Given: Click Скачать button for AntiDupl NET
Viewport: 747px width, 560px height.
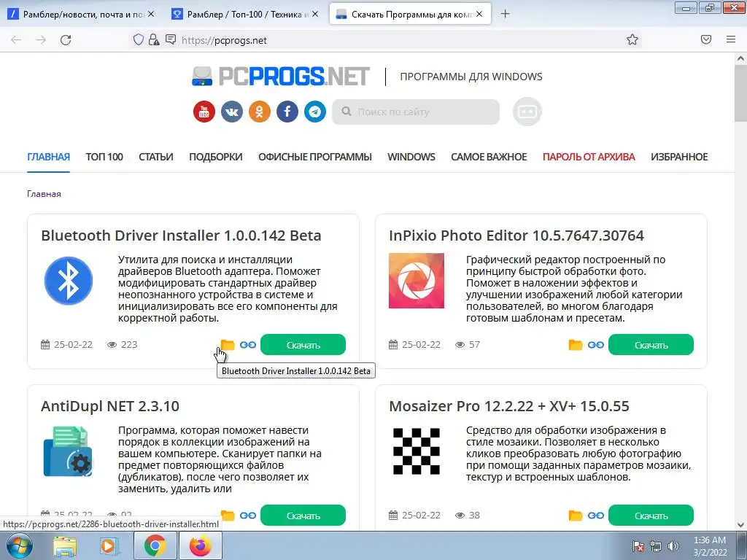Looking at the screenshot, I should tap(303, 516).
